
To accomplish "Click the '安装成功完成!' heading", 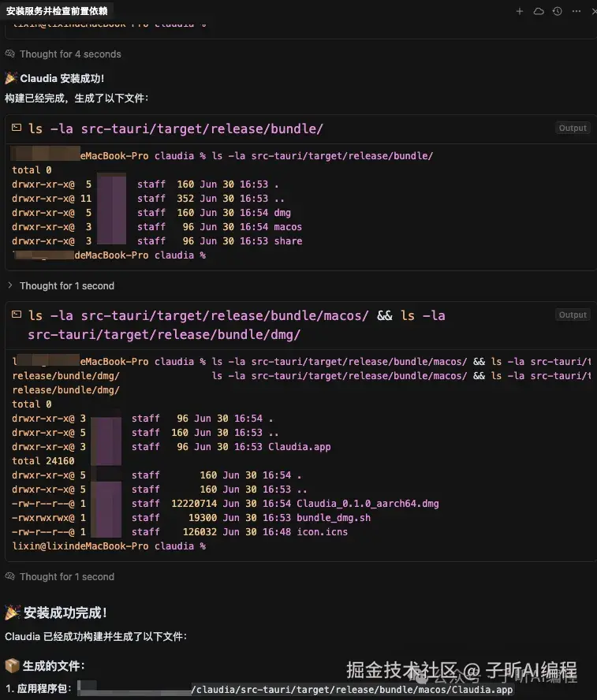I will point(65,613).
